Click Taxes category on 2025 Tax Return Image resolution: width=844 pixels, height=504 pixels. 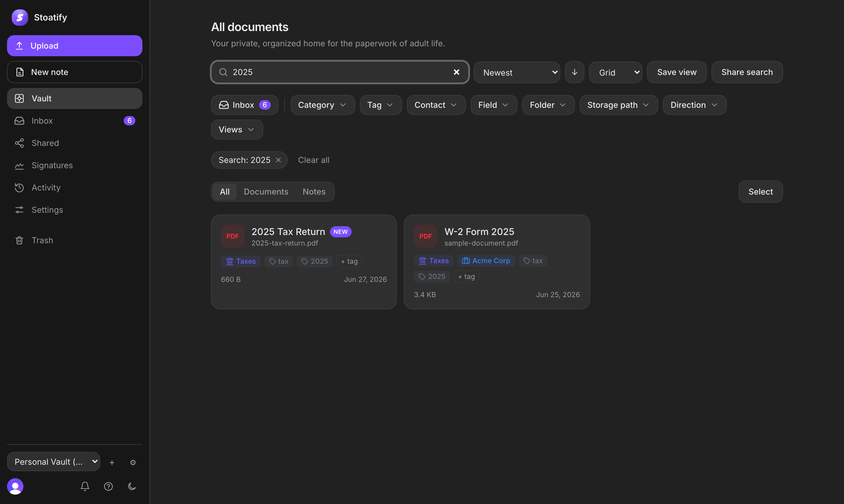coord(241,261)
